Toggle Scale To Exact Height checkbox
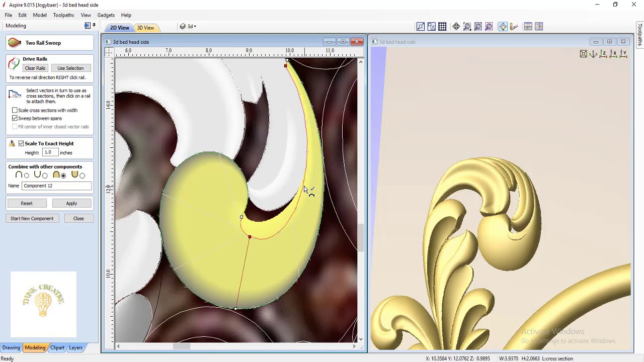Viewport: 644px width, 362px height. [x=21, y=143]
